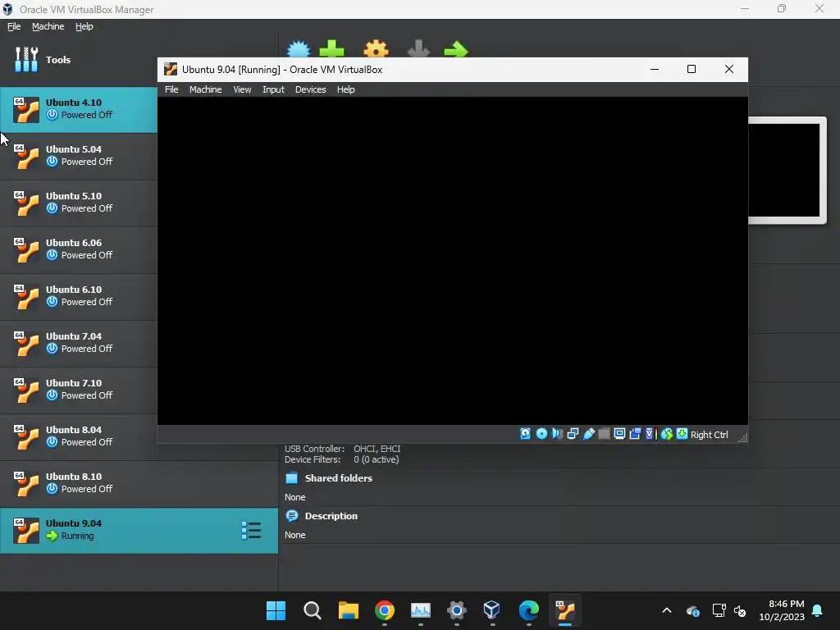Open Devices menu in VM window

(x=310, y=89)
